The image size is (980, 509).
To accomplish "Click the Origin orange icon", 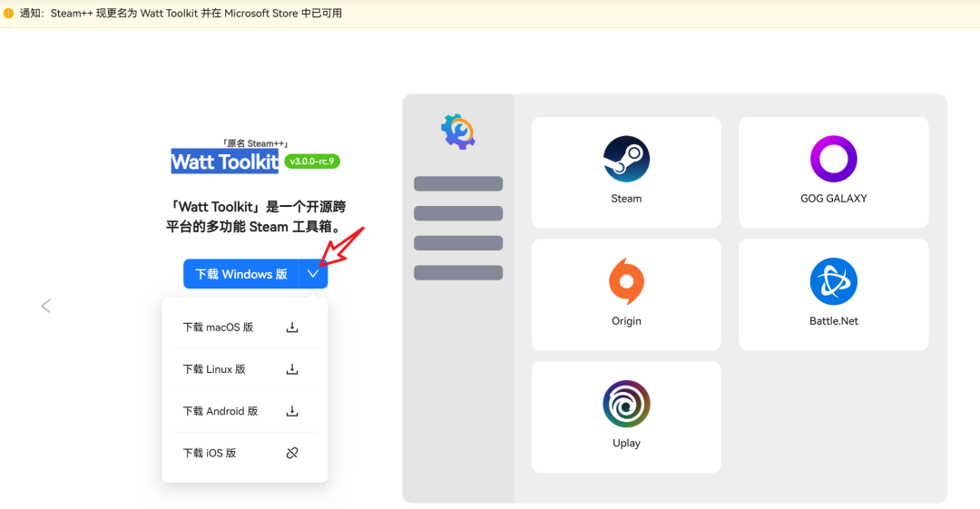I will coord(626,281).
